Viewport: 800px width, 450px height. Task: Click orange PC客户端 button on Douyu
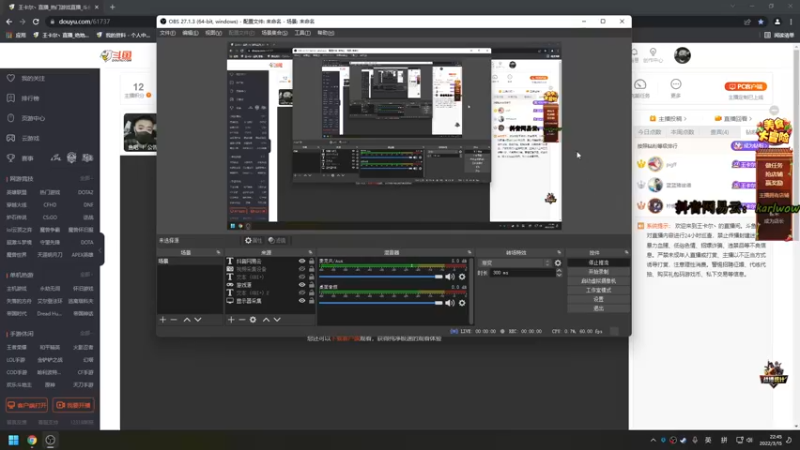(x=745, y=86)
